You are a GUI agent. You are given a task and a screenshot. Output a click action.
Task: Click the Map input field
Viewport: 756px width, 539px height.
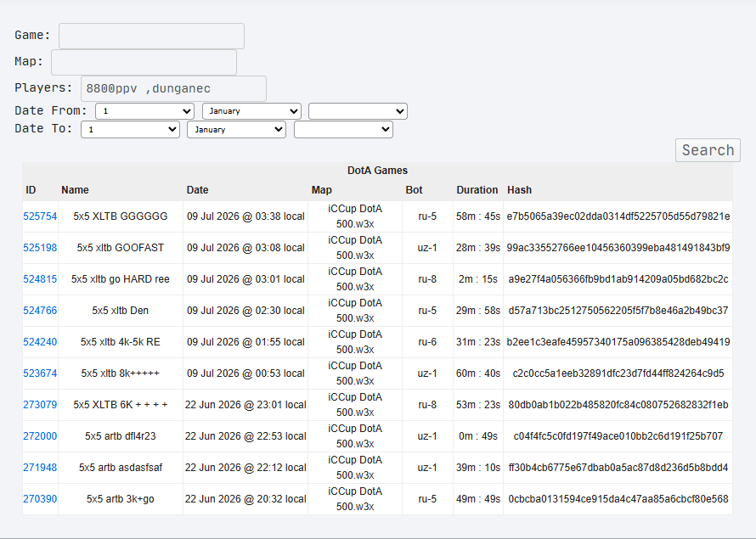point(144,62)
